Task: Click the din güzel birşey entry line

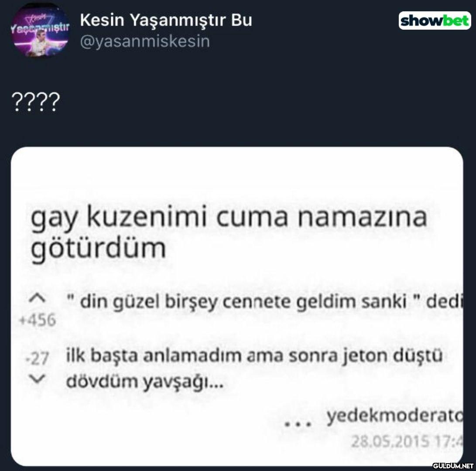Action: 264,302
